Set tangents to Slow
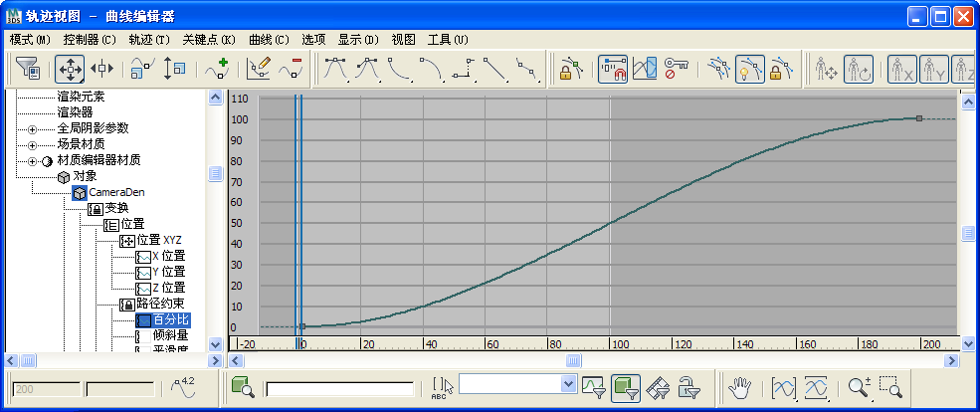This screenshot has height=412, width=980. (432, 69)
